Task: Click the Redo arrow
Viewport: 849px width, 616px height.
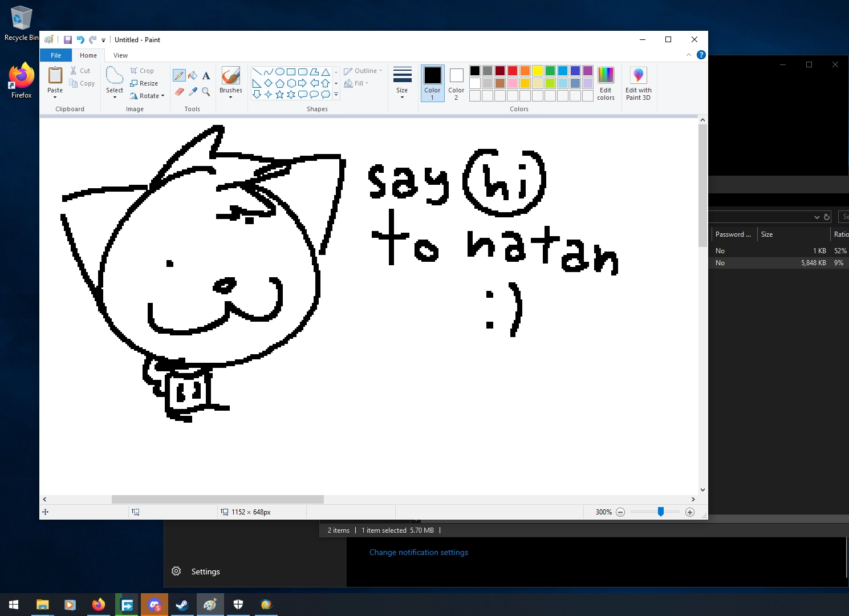Action: click(92, 40)
